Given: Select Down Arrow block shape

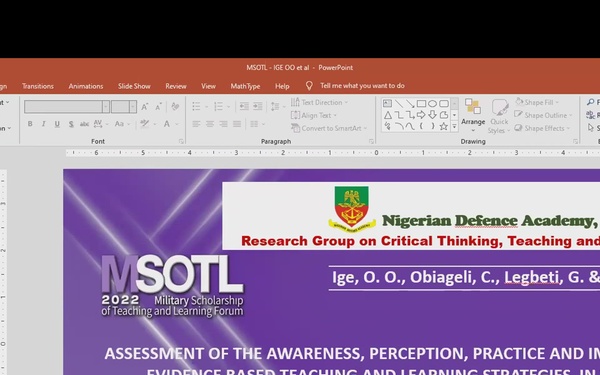Looking at the screenshot, I should pyautogui.click(x=432, y=115).
